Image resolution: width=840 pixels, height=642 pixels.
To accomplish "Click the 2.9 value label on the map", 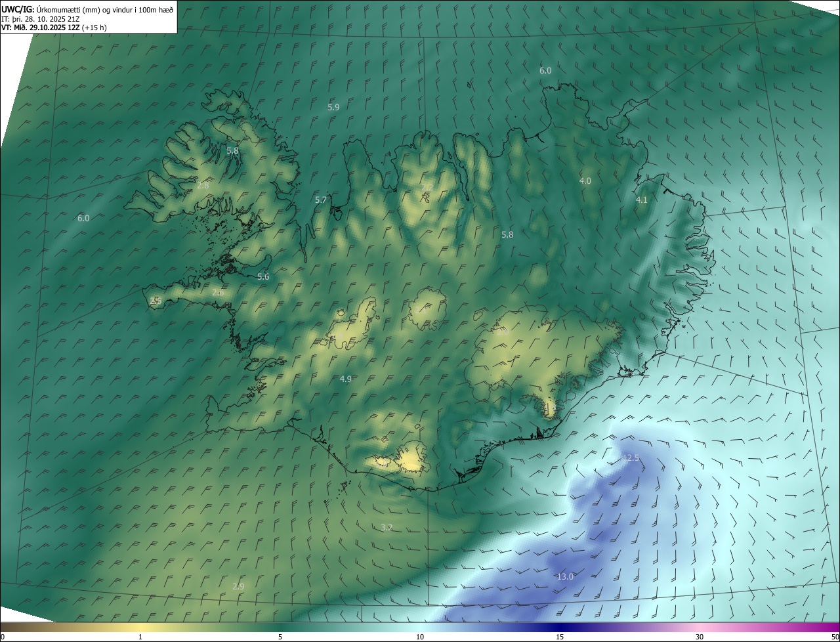I will click(x=238, y=586).
